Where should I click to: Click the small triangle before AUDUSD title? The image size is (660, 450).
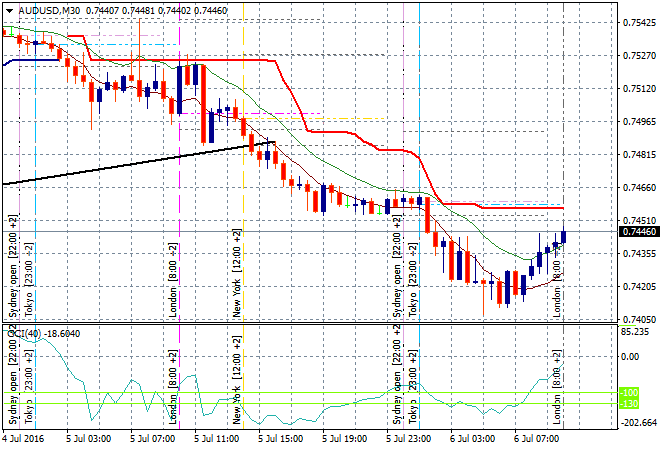(8, 10)
